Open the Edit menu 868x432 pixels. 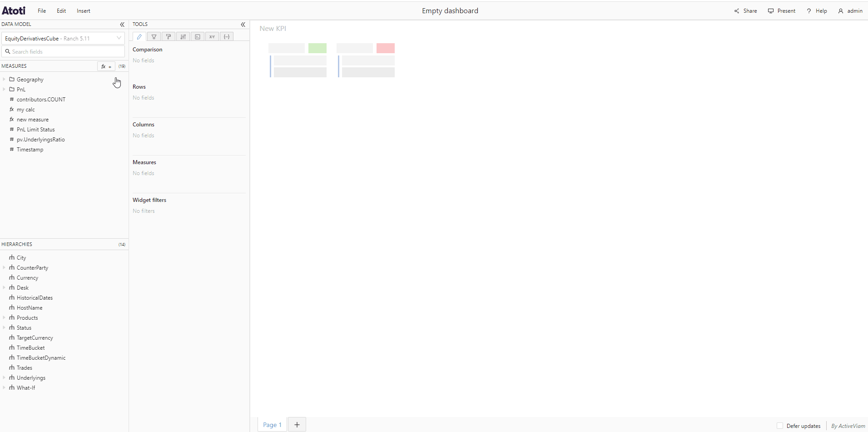[61, 11]
